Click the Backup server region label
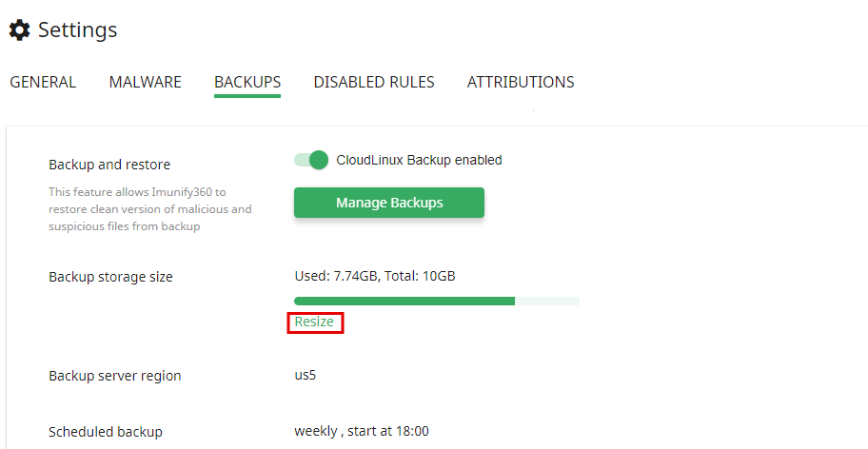 (115, 376)
